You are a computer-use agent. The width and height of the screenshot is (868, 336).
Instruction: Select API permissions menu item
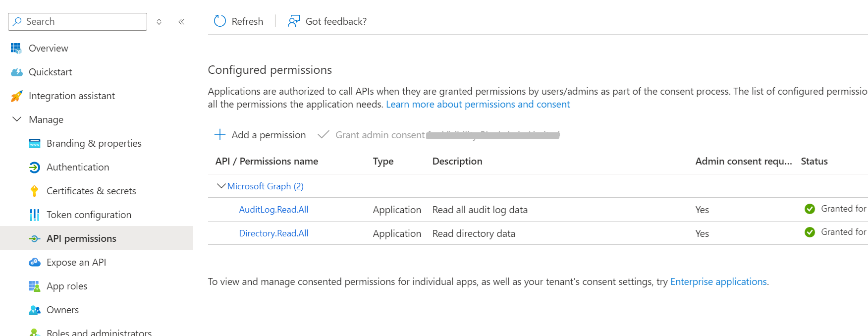tap(81, 238)
